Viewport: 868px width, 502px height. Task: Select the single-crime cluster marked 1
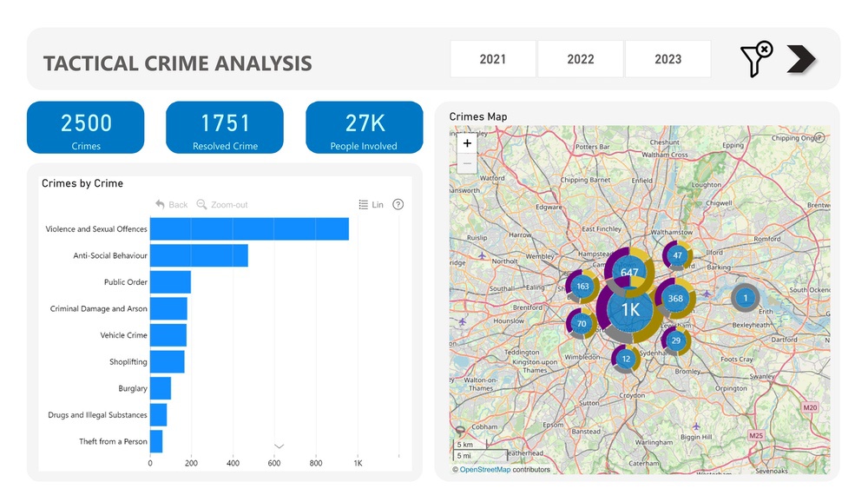point(745,298)
